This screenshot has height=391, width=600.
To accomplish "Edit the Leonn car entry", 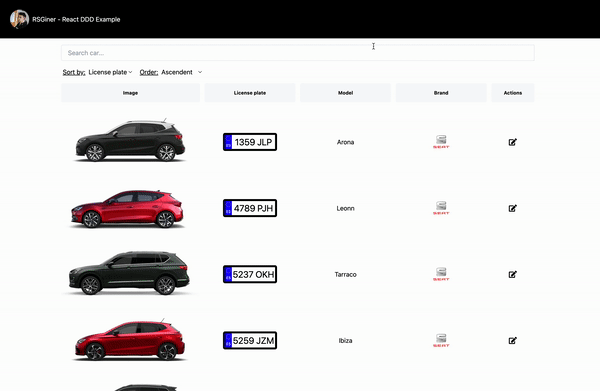I will click(513, 208).
